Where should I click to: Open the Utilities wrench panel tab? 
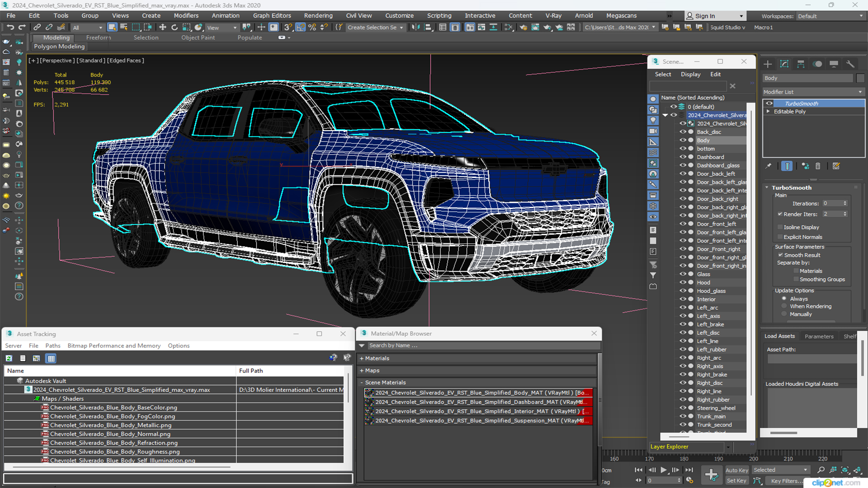[850, 64]
